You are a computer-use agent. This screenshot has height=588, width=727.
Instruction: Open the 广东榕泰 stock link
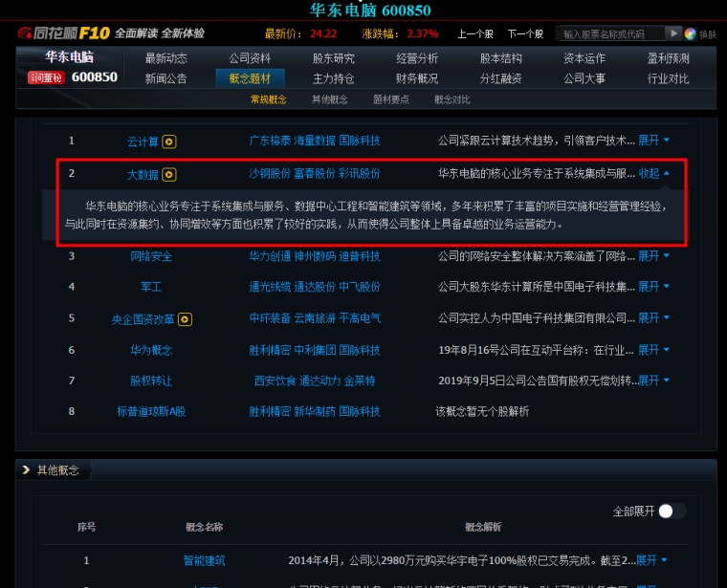coord(270,141)
